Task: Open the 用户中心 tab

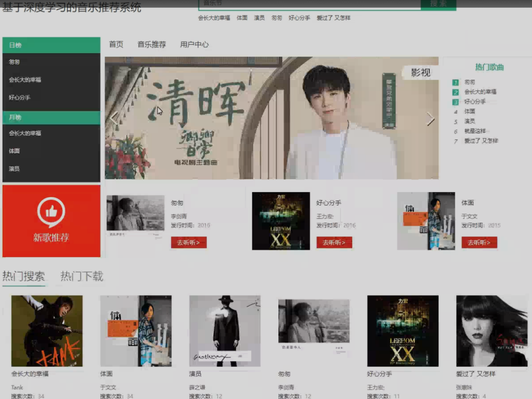Action: 195,44
